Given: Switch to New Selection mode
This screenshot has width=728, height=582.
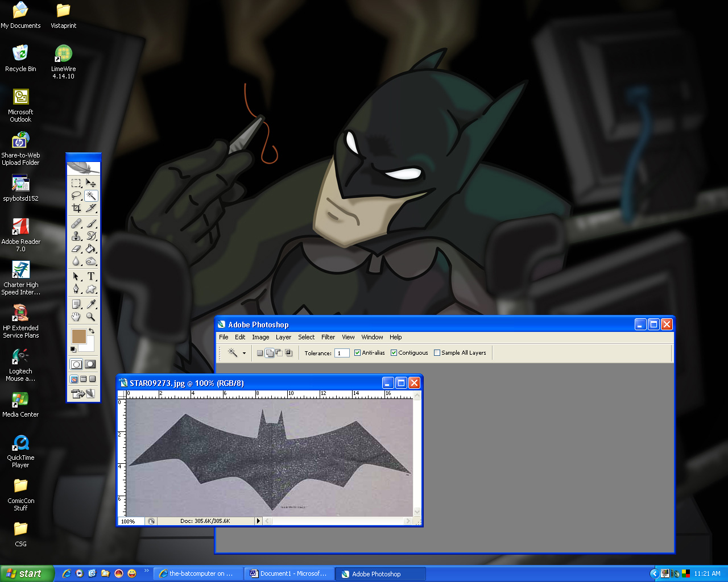Looking at the screenshot, I should pos(260,353).
